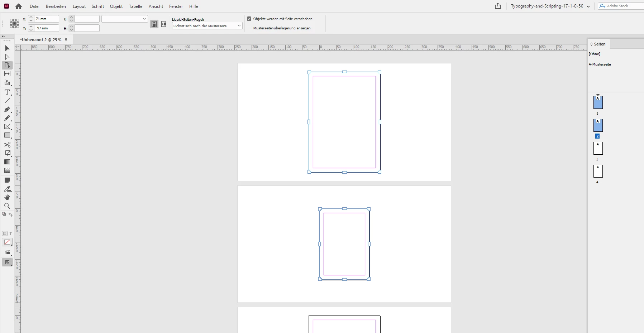
Task: Select the A-Musterseite master entry
Action: [x=600, y=64]
